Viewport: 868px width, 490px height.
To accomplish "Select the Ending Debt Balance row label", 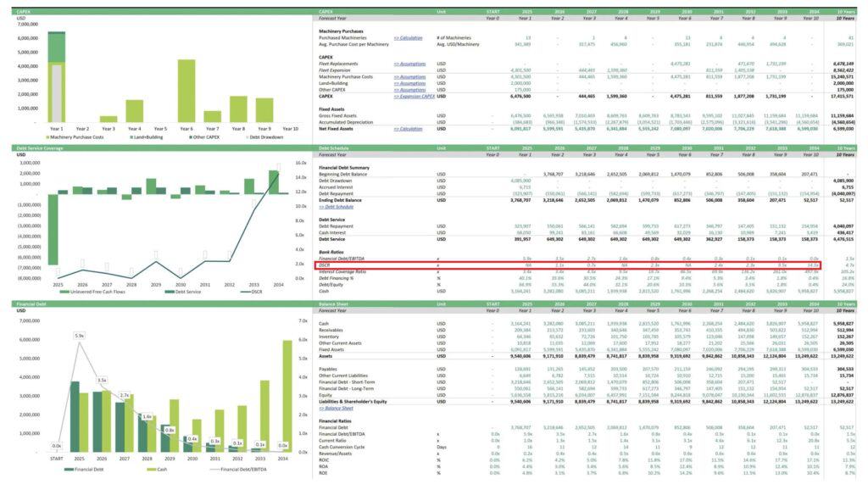I will pos(340,200).
